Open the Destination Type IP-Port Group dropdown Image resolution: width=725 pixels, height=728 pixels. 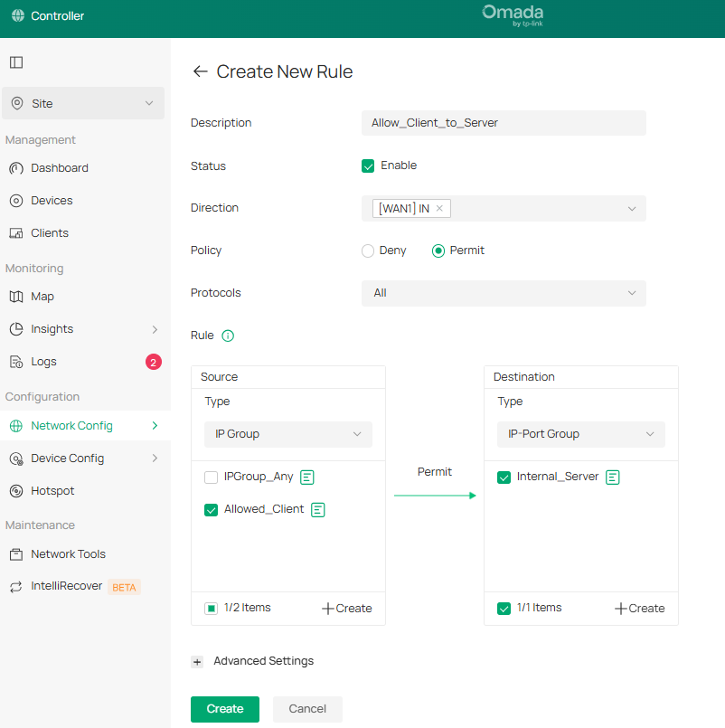[x=581, y=434]
